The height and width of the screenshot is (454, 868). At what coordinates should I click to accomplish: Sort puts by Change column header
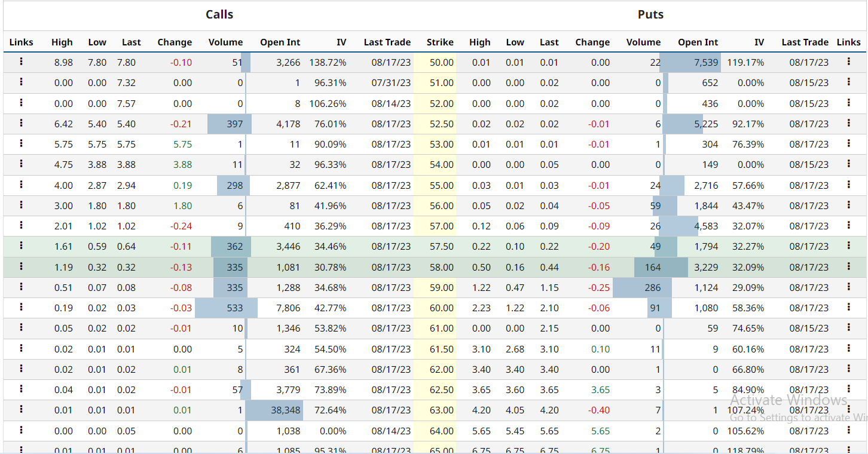592,42
